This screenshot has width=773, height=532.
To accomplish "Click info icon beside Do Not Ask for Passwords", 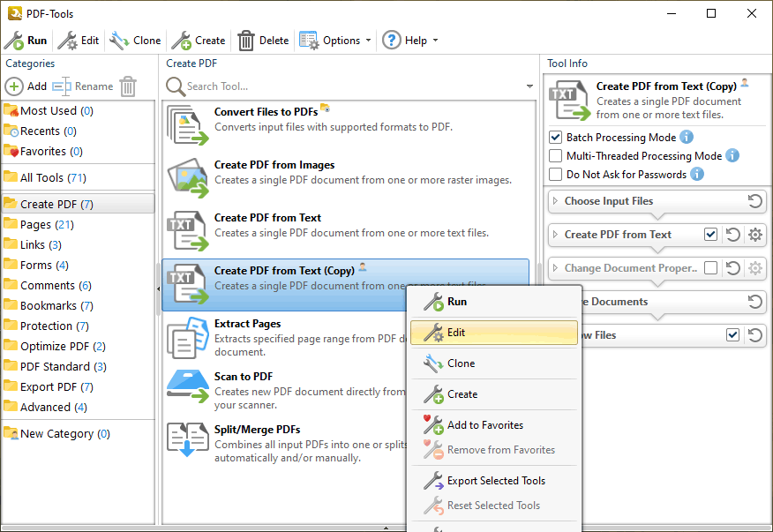I will [696, 174].
